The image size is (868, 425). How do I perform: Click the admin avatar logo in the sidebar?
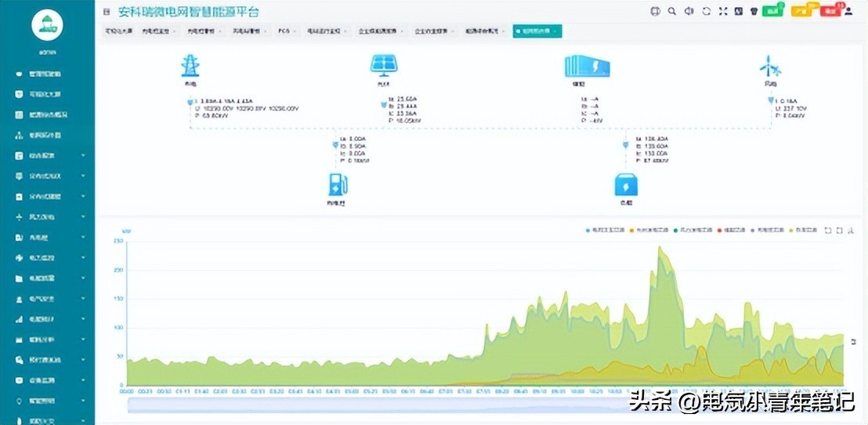(x=47, y=25)
